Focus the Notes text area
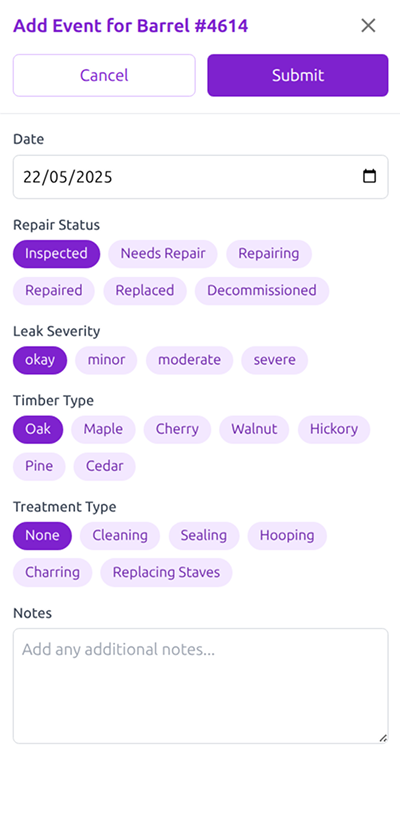Image resolution: width=401 pixels, height=821 pixels. tap(200, 686)
